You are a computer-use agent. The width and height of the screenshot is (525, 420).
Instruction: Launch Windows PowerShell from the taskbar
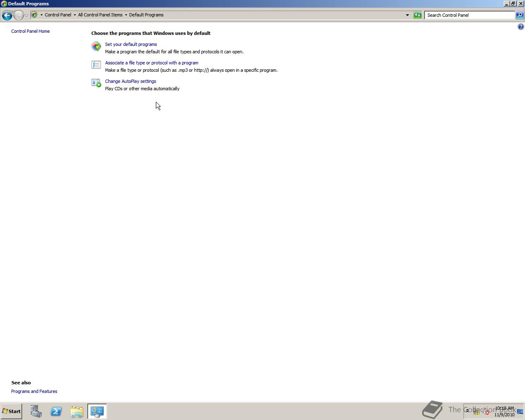[56, 411]
